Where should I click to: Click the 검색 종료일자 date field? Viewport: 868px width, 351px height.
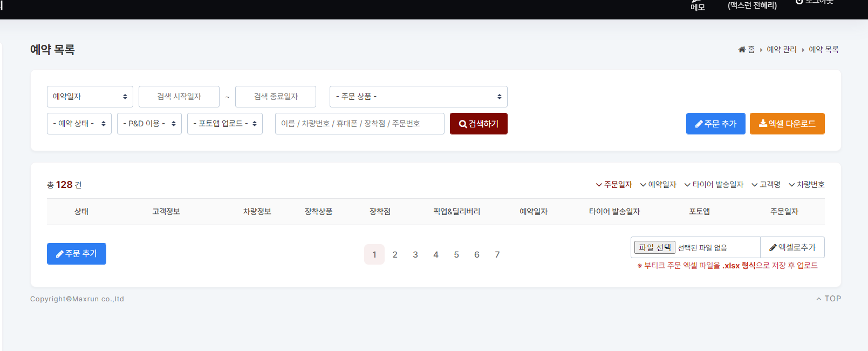pos(276,97)
